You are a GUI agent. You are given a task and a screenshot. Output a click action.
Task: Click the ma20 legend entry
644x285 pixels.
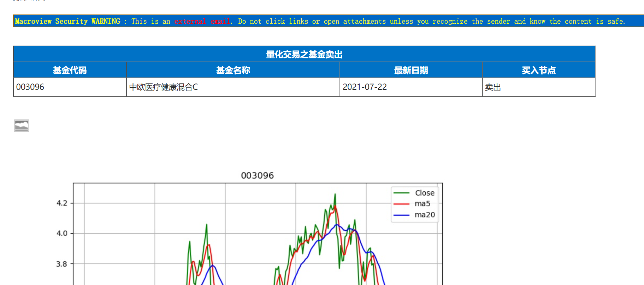[x=425, y=215]
